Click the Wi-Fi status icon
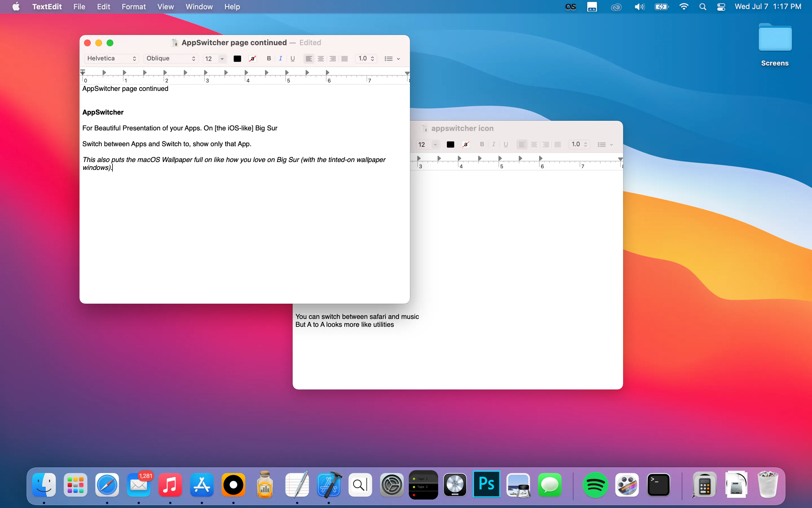This screenshot has width=812, height=508. 683,7
